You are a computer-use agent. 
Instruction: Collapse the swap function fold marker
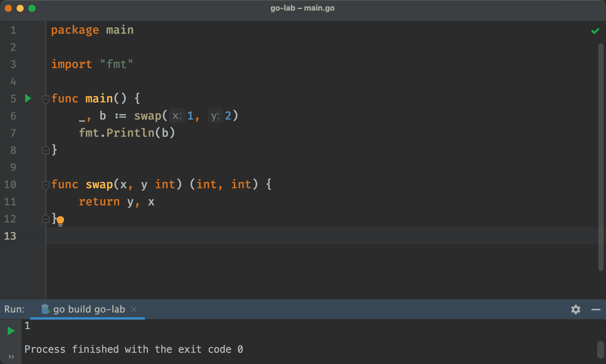point(46,185)
